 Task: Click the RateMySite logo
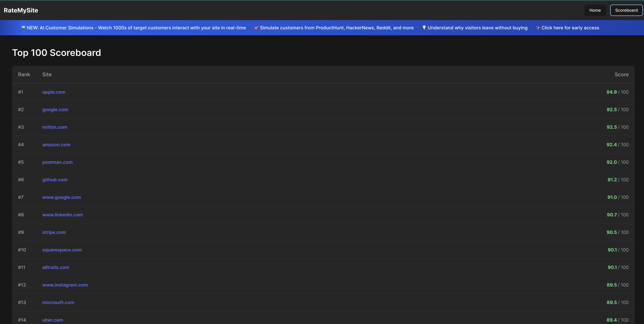(x=21, y=10)
